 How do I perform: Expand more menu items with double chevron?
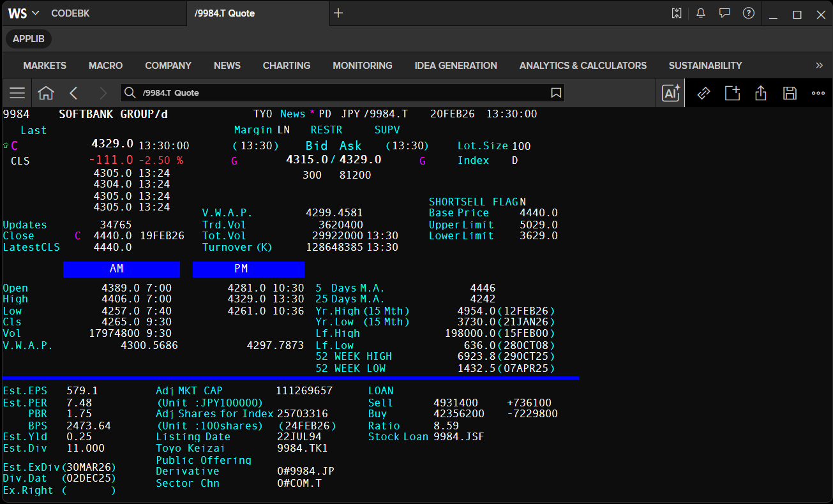coord(820,66)
